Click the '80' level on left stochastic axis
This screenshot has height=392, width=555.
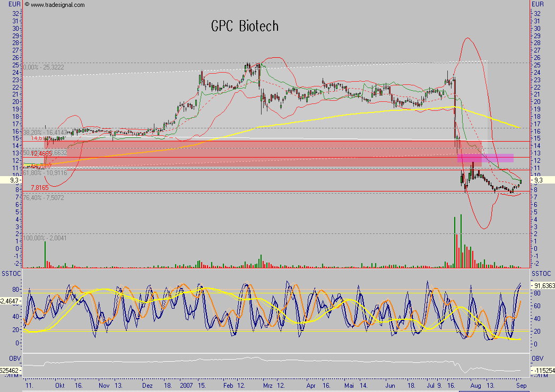pos(15,290)
